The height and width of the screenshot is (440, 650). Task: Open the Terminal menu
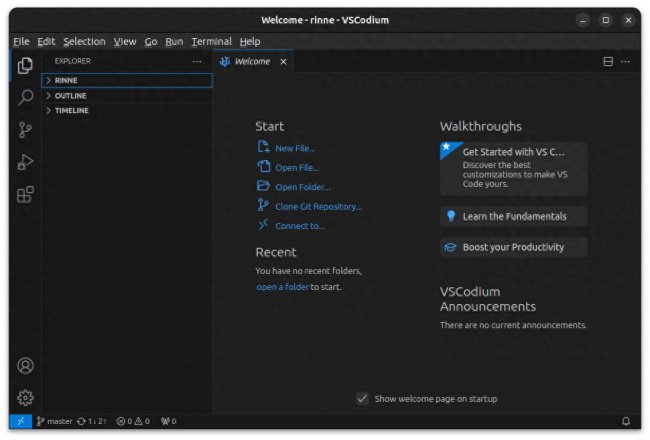211,41
